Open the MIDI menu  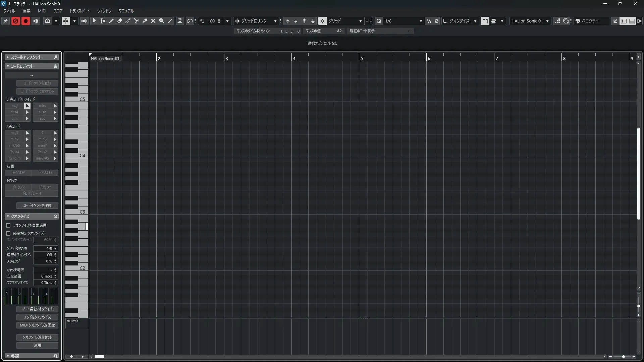click(x=42, y=11)
